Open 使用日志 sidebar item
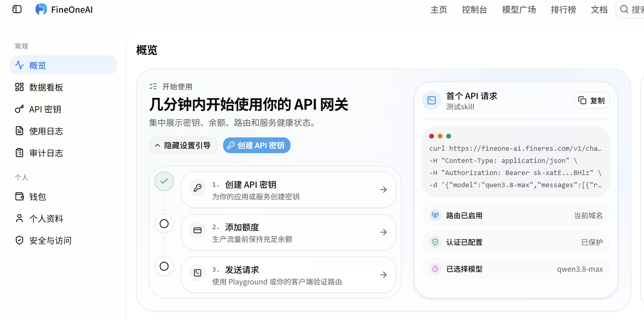This screenshot has width=644, height=320. coord(63,131)
